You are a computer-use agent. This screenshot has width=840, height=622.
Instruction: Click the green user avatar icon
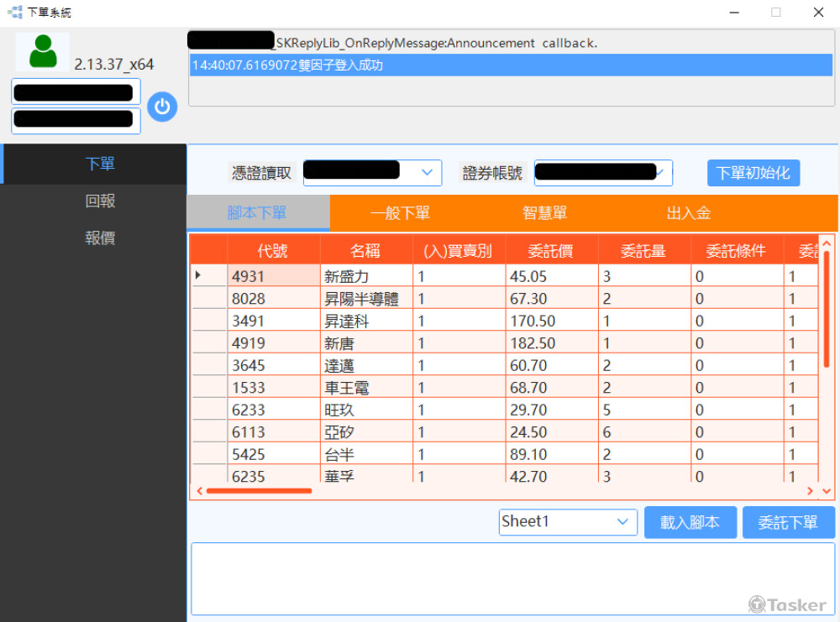pyautogui.click(x=43, y=52)
